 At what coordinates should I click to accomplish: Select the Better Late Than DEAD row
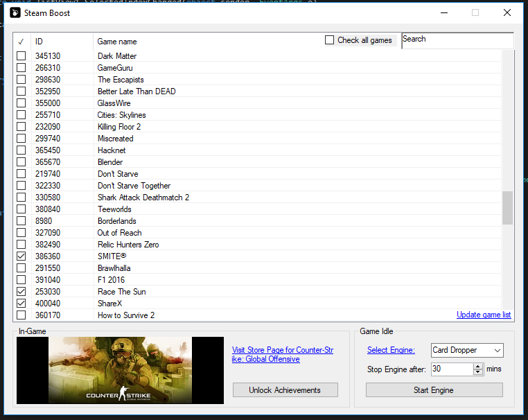(258, 91)
